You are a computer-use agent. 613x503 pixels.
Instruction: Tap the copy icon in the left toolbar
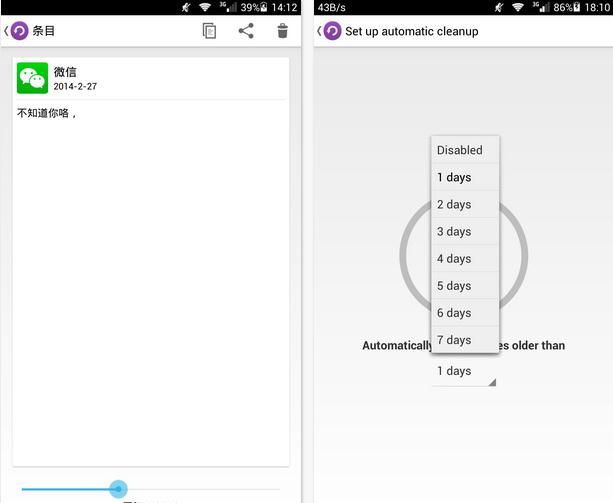[209, 31]
